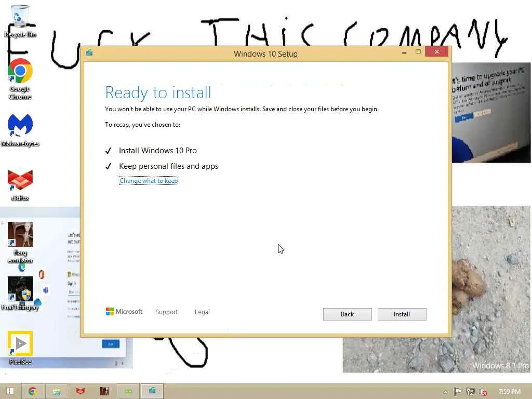Select the Recycle Bin desktop icon
The width and height of the screenshot is (532, 399).
click(20, 21)
